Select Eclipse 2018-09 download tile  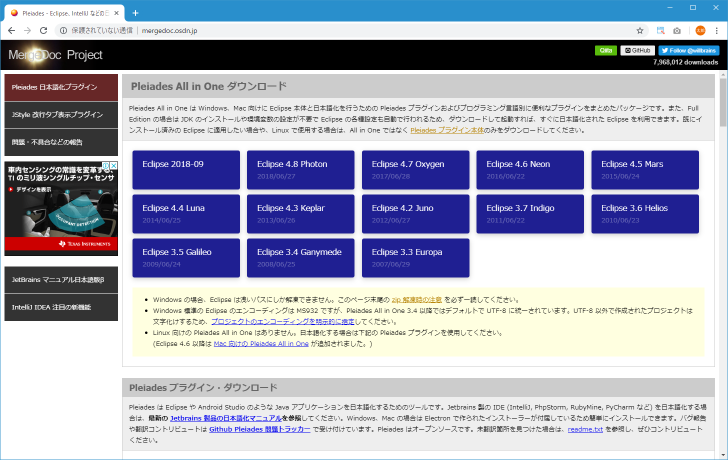[x=186, y=170]
